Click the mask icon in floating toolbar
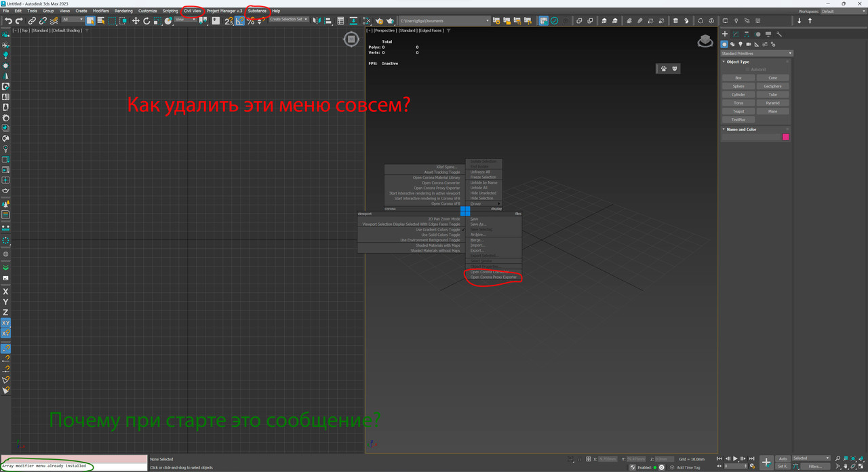The image size is (868, 472). click(x=674, y=68)
